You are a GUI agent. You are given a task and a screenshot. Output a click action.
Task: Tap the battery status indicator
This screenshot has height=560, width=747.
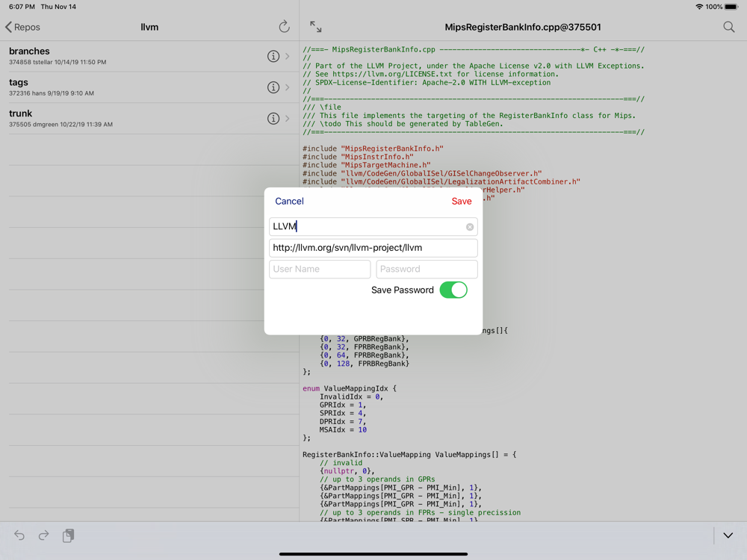(731, 7)
